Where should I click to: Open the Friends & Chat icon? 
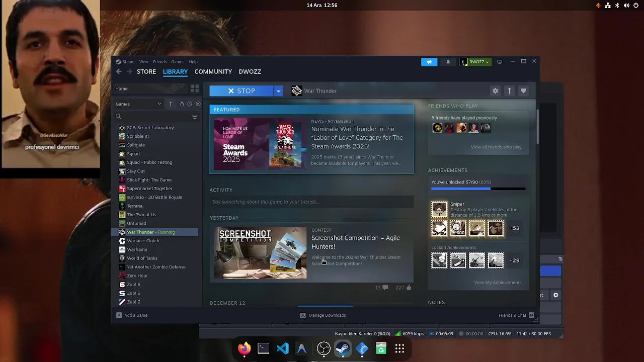pos(531,315)
